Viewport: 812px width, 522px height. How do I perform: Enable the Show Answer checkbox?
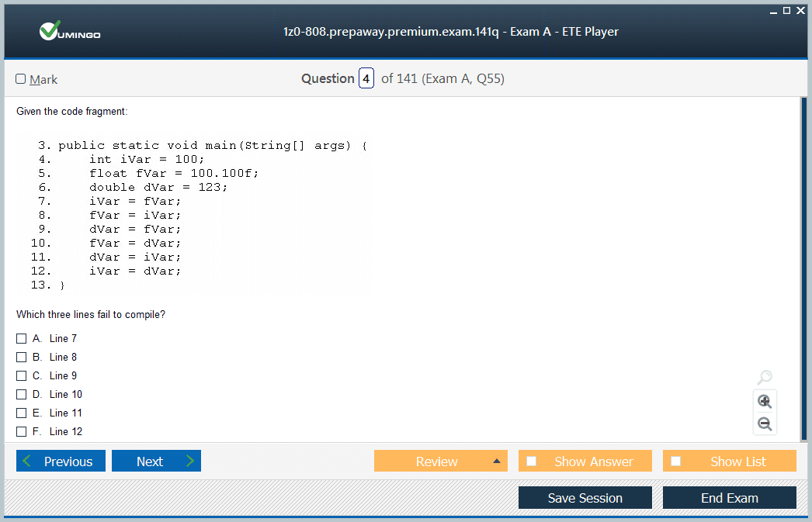point(532,462)
